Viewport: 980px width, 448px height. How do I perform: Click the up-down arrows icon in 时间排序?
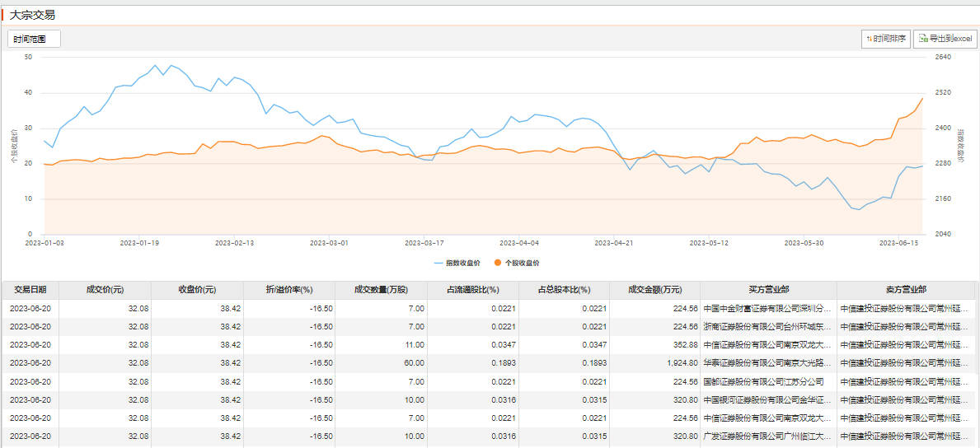(869, 39)
